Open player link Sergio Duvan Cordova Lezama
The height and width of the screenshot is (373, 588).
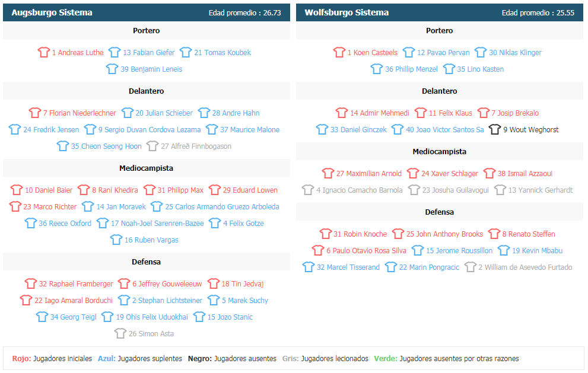(150, 130)
